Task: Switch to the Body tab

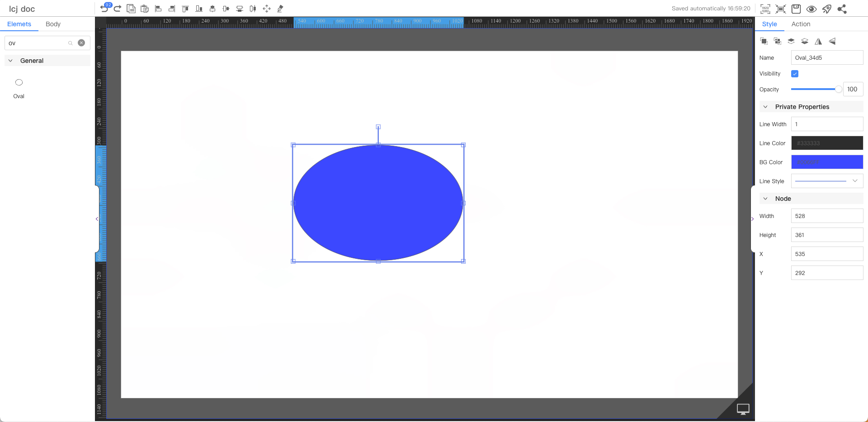Action: 53,24
